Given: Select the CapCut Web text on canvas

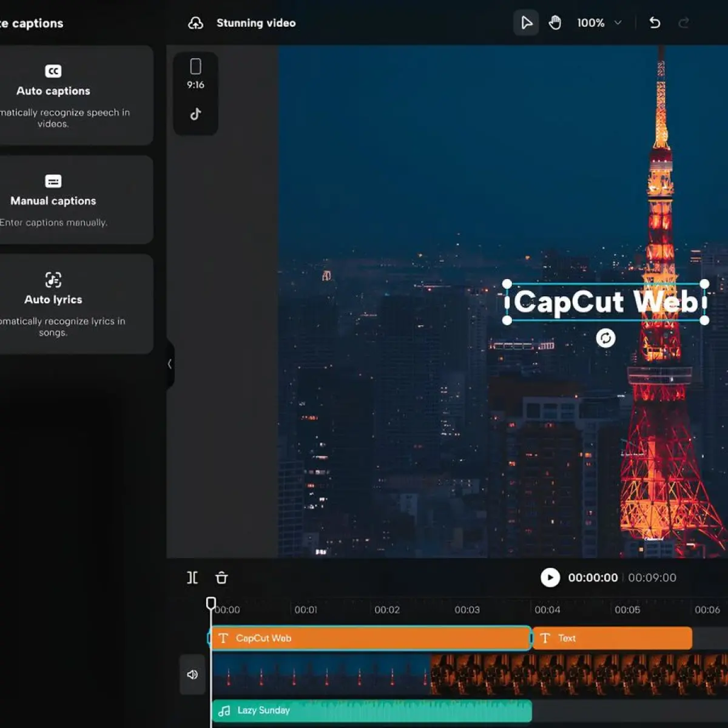Looking at the screenshot, I should click(605, 302).
